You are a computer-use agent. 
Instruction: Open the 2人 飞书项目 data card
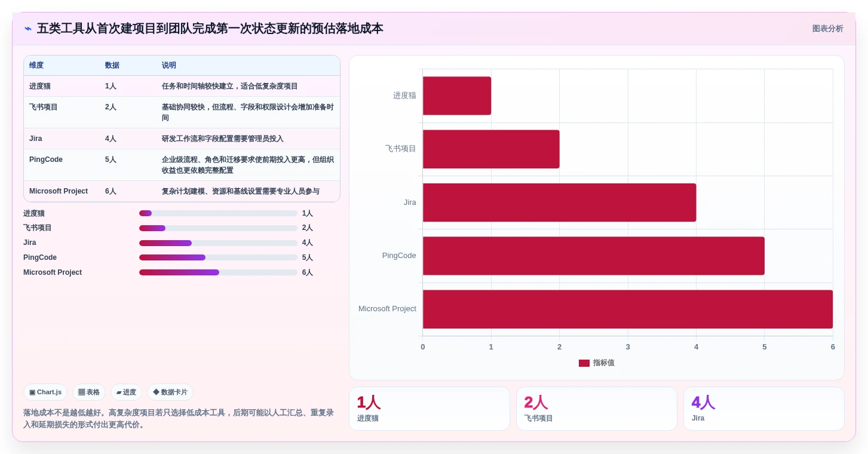click(x=597, y=409)
